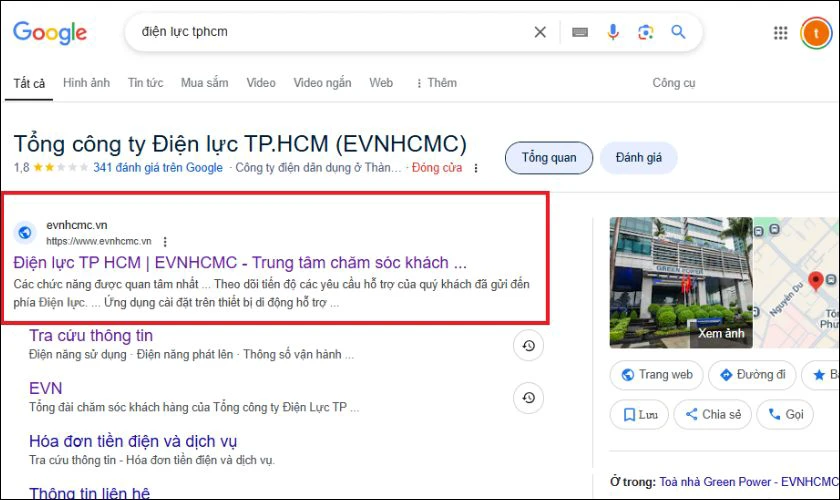The image size is (840, 500).
Task: Expand the Thêm menu
Action: (436, 83)
